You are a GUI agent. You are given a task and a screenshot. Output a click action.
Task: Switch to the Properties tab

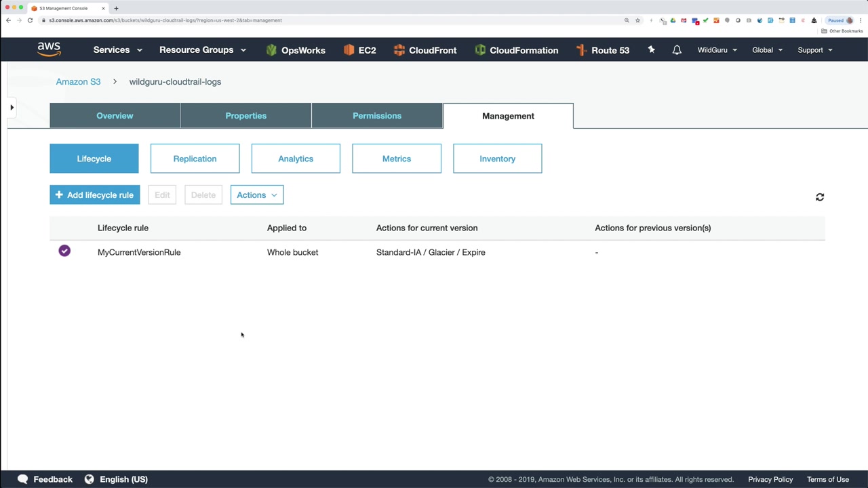coord(245,116)
